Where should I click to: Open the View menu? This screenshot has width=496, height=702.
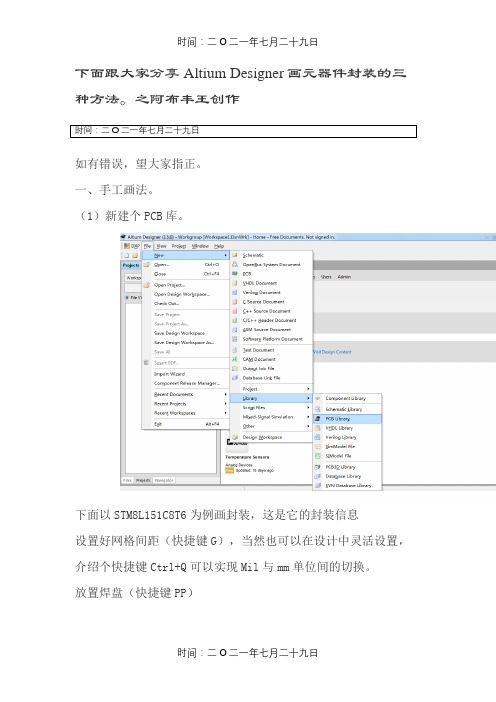(x=161, y=246)
